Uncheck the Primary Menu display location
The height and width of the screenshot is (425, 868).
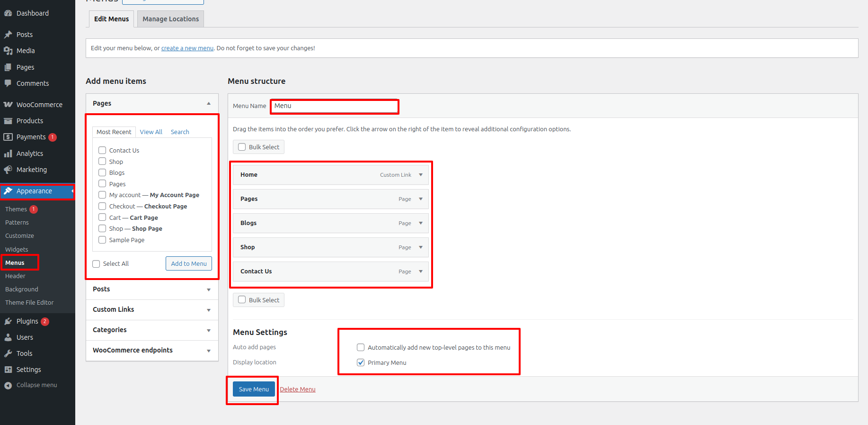pos(361,362)
